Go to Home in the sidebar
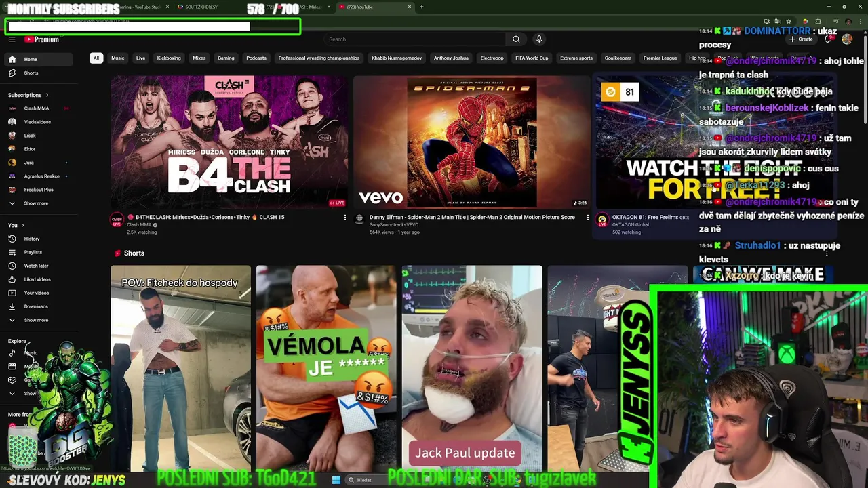The height and width of the screenshot is (488, 868). coord(39,59)
